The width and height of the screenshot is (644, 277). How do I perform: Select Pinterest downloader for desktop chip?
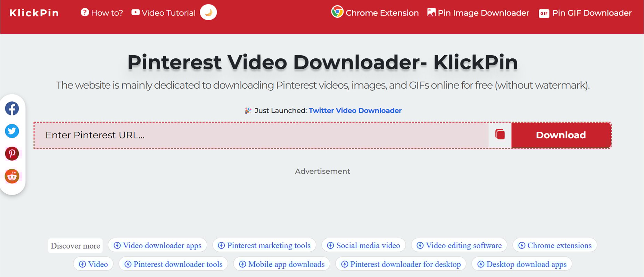coord(401,264)
